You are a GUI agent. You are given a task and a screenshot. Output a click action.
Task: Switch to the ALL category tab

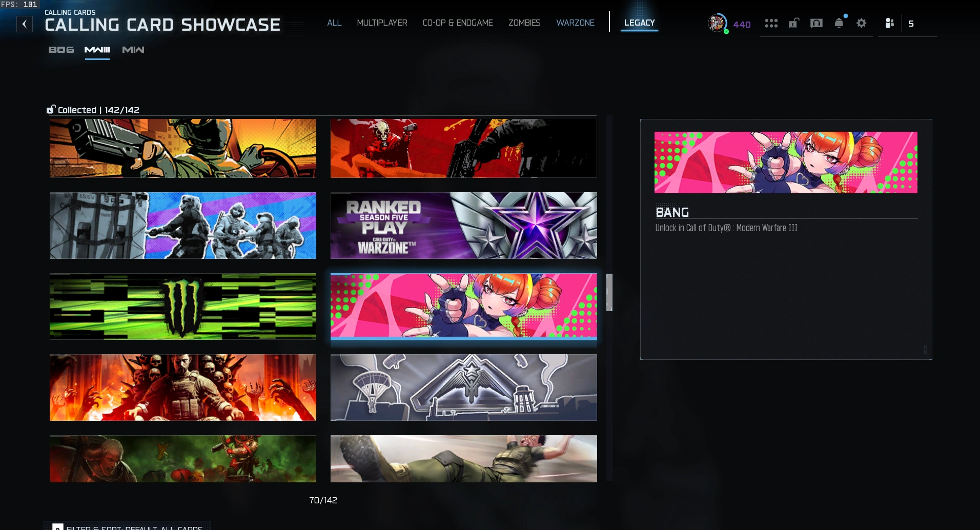(334, 23)
